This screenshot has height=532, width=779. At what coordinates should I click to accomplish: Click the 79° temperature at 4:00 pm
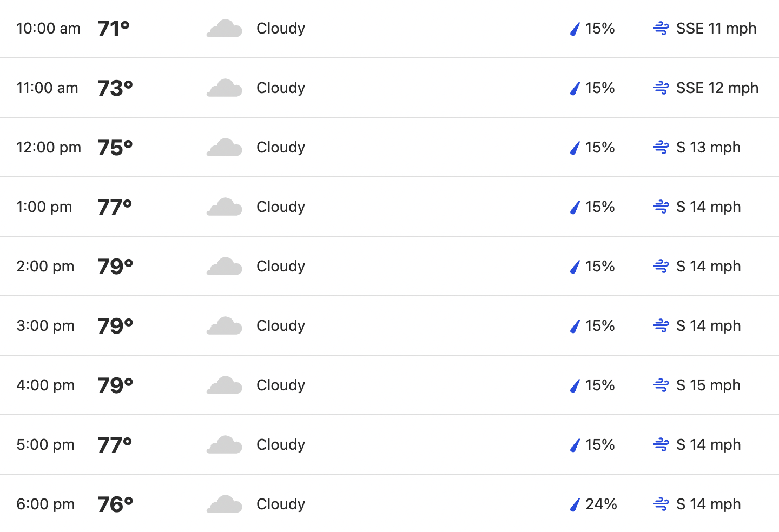point(115,385)
